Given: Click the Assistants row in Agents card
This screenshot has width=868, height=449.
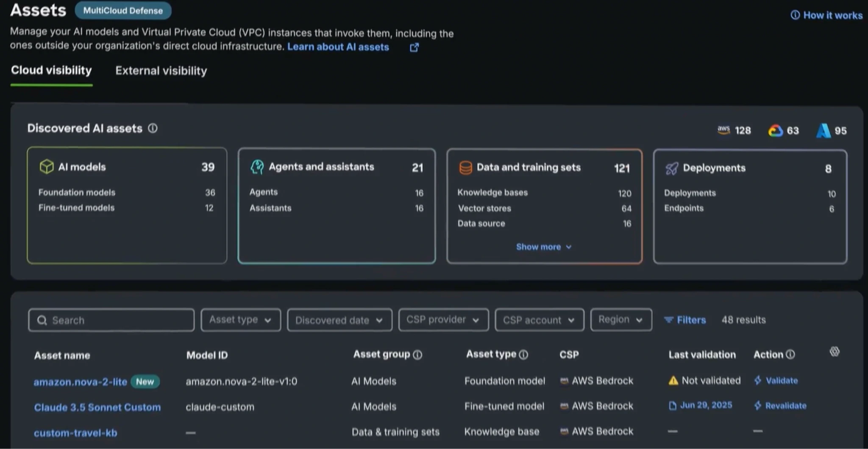Looking at the screenshot, I should pos(337,208).
